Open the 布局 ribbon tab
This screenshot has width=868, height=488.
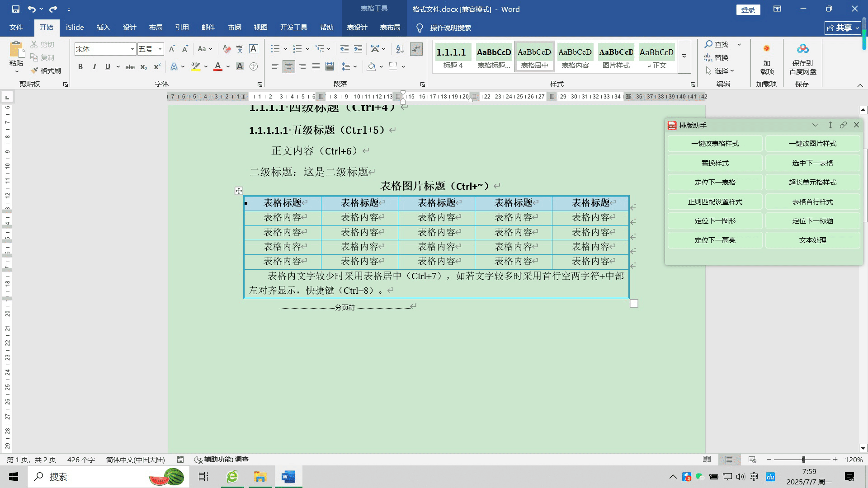(x=156, y=28)
